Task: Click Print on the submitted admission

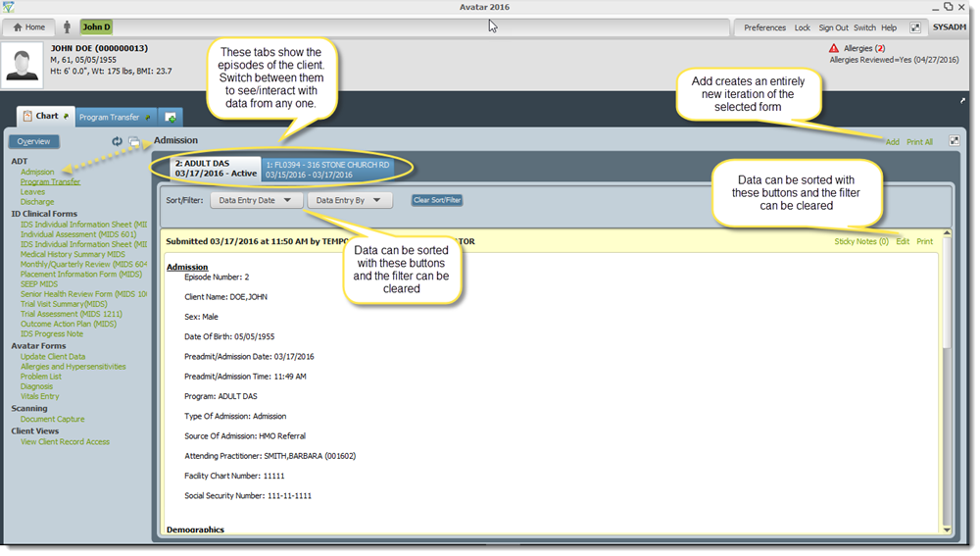Action: [x=924, y=241]
